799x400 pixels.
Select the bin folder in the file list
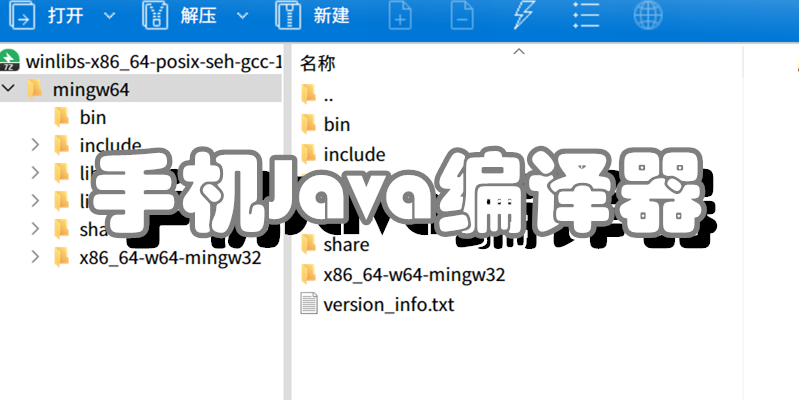[x=325, y=124]
